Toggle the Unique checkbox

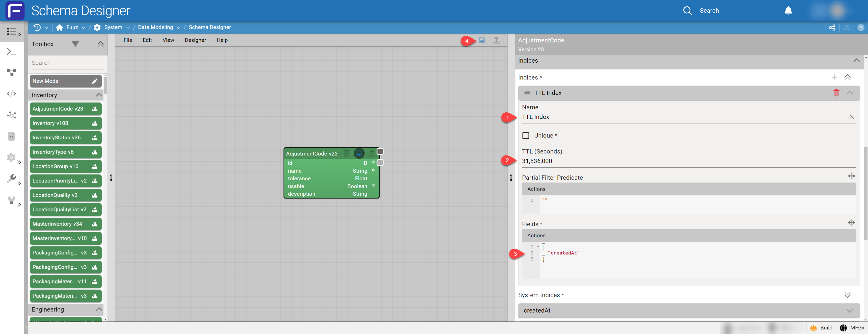tap(526, 136)
